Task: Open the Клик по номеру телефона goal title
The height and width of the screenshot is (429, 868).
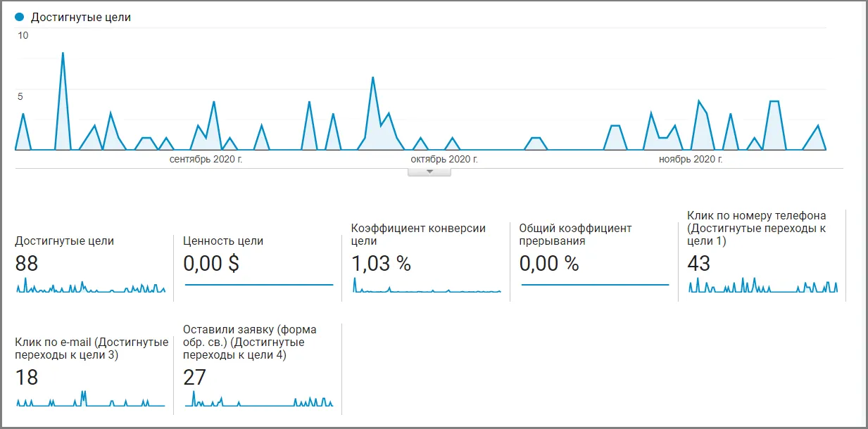Action: pos(756,228)
